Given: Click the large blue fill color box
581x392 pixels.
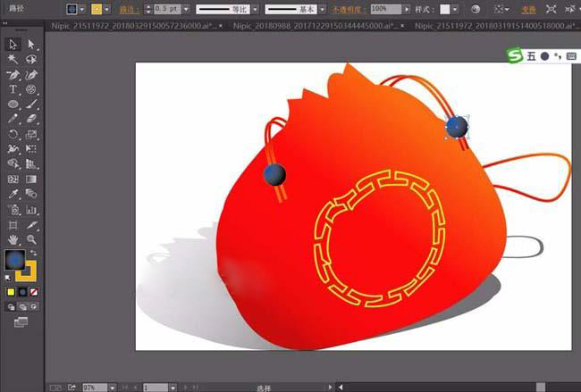Looking at the screenshot, I should [x=15, y=260].
